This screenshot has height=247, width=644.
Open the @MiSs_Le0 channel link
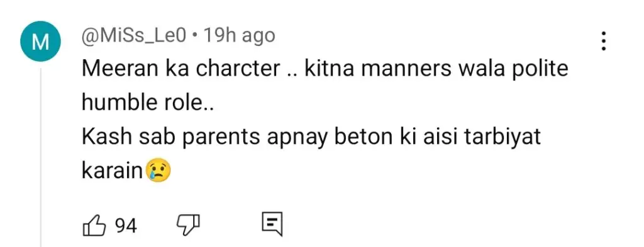(134, 36)
